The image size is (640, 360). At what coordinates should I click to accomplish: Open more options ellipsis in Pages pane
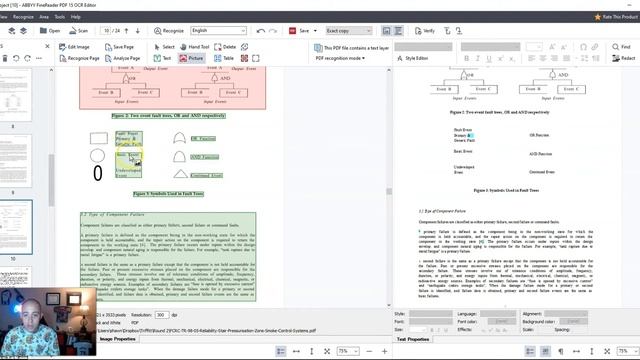(39, 58)
